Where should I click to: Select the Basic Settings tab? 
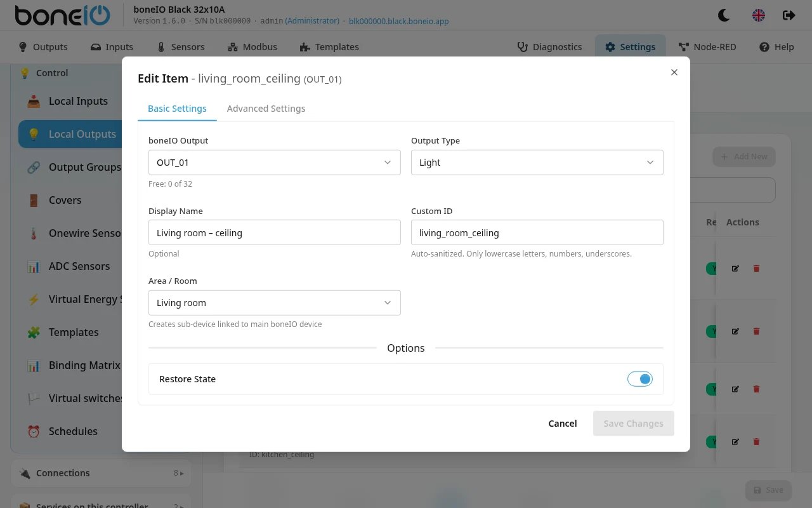177,109
